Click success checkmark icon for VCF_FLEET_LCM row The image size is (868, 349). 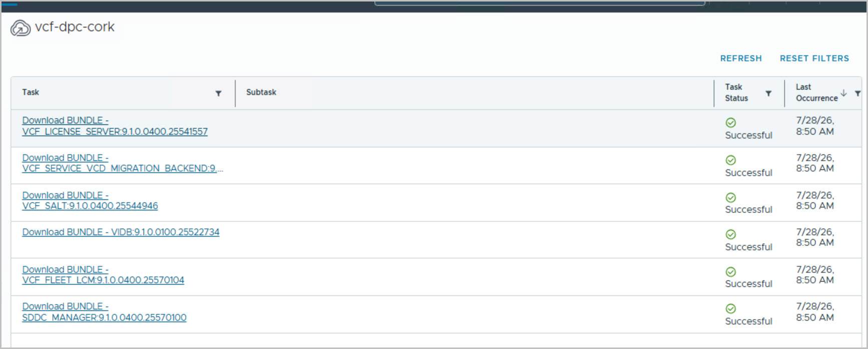pyautogui.click(x=731, y=271)
